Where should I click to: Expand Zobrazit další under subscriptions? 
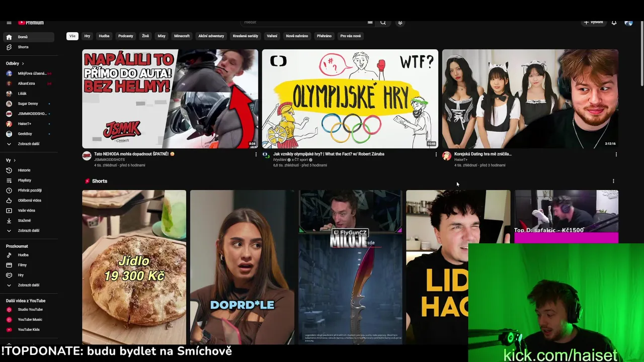coord(28,144)
